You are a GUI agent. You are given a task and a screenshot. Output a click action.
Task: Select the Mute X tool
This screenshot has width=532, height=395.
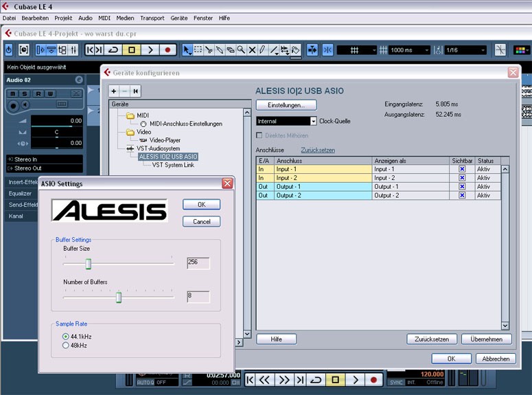(x=252, y=50)
